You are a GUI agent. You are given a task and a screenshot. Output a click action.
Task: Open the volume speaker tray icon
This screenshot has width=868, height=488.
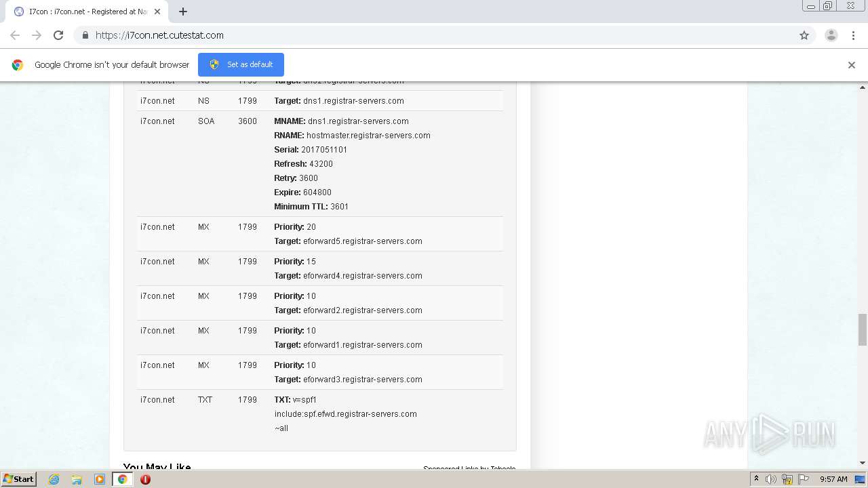(771, 479)
